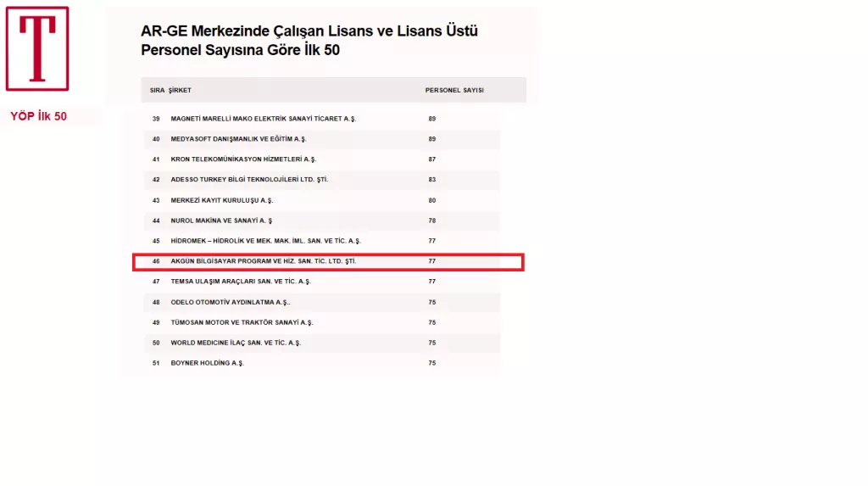The height and width of the screenshot is (486, 868).
Task: Click personnel count 77 for HİDROMEK
Action: tap(431, 241)
